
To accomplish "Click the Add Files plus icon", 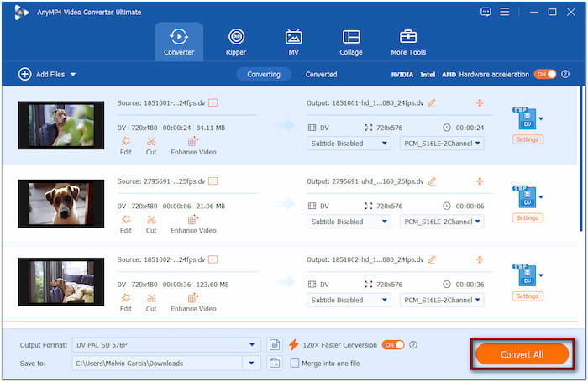I will point(24,74).
